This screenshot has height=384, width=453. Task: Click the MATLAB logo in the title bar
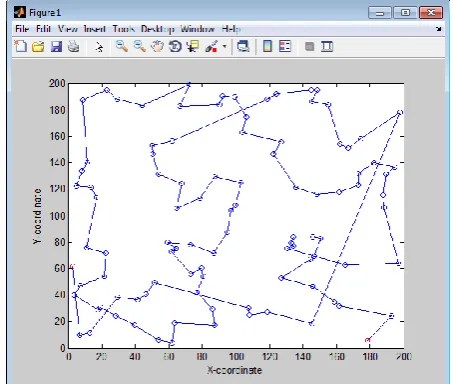coord(20,13)
